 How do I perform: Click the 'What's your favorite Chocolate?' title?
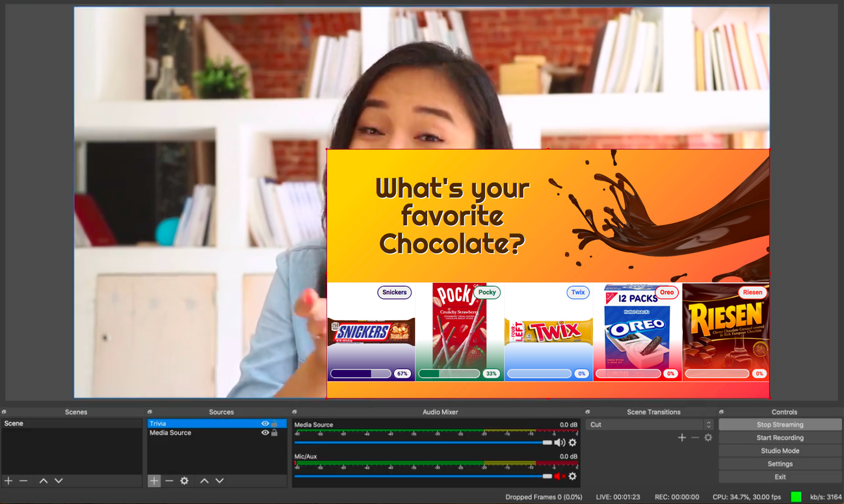pyautogui.click(x=453, y=216)
